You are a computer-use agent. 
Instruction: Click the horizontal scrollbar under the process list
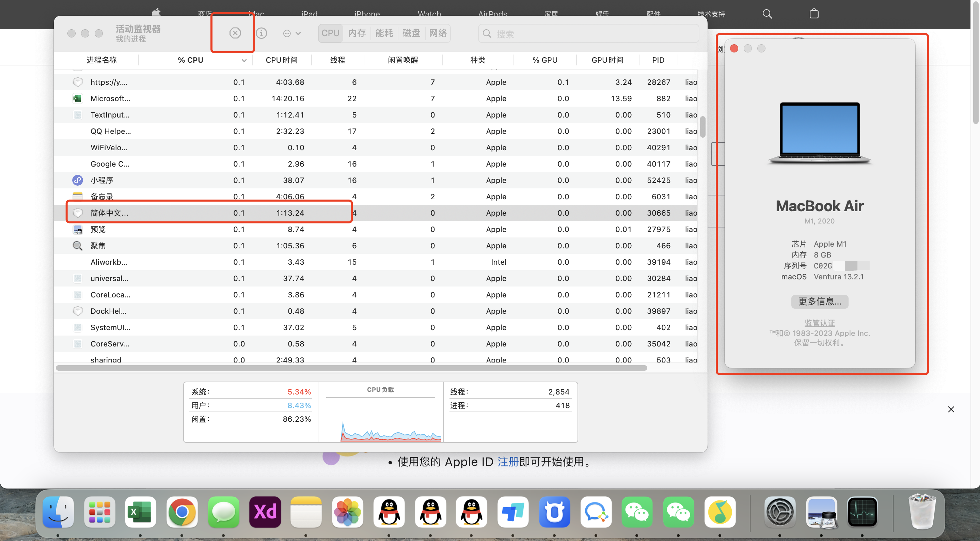coord(351,368)
